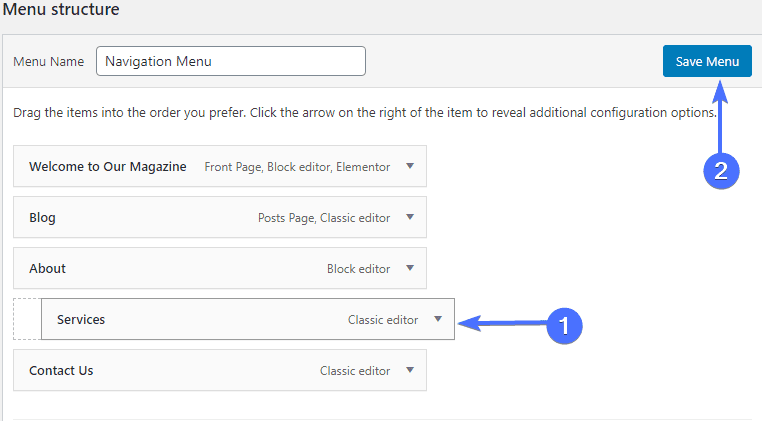Image resolution: width=762 pixels, height=421 pixels.
Task: Expand the About menu item arrow
Action: tap(410, 268)
